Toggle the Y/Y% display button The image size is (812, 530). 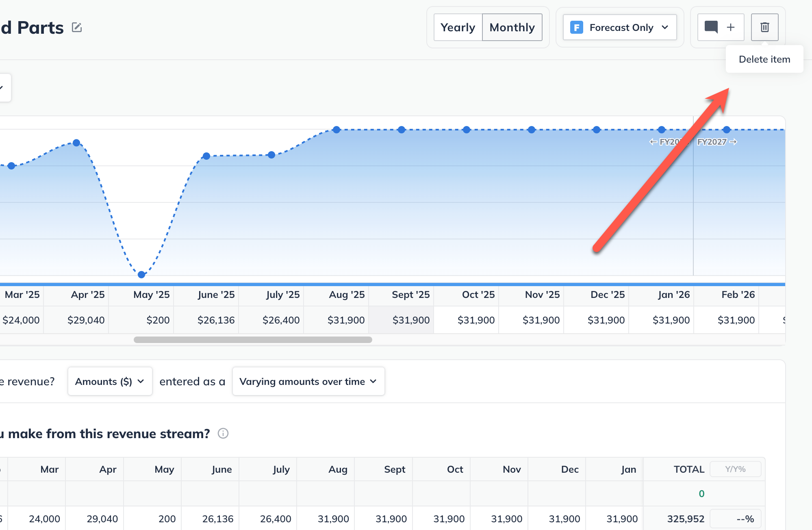coord(735,469)
